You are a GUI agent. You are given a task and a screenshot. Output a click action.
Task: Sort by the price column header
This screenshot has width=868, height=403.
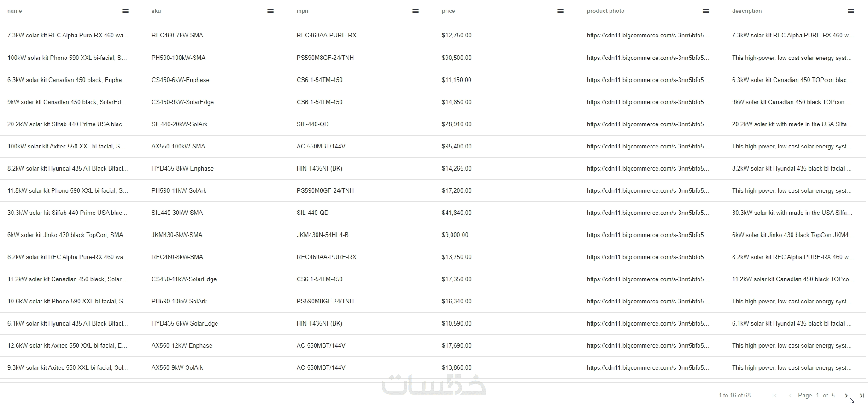pyautogui.click(x=448, y=11)
